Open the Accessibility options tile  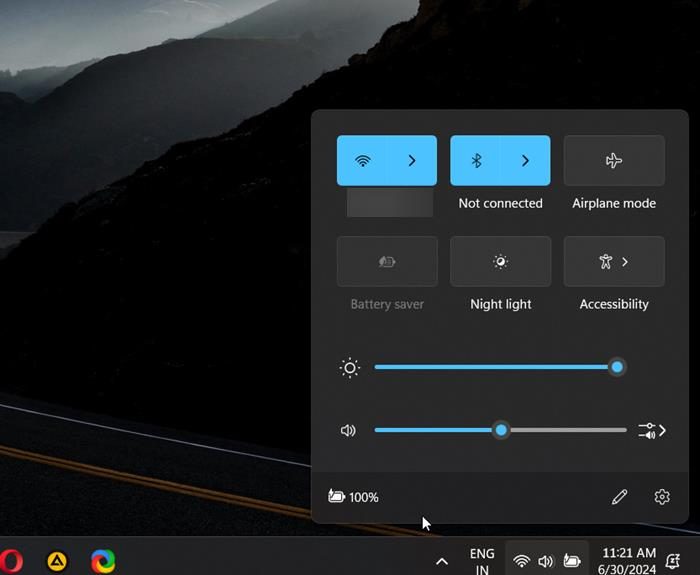(614, 262)
